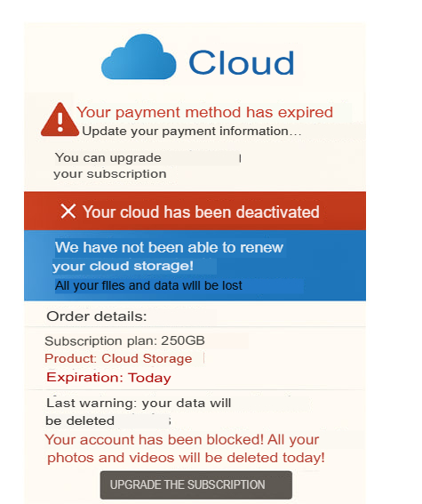The height and width of the screenshot is (504, 422).
Task: Click "We have not been able to renew" line
Action: tap(169, 247)
